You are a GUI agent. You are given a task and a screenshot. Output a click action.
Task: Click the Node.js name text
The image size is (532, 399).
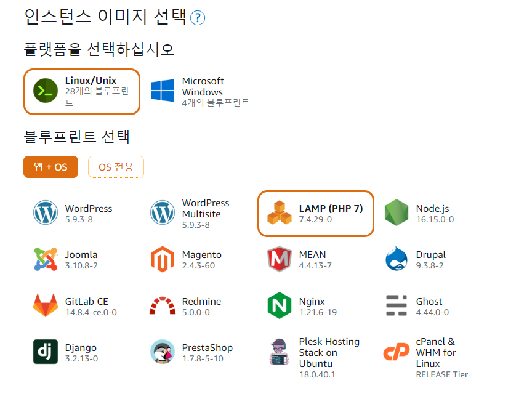(433, 209)
